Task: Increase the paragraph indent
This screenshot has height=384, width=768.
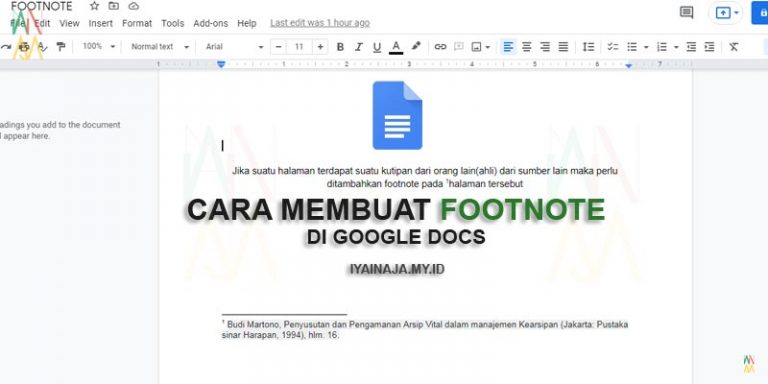Action: coord(709,47)
